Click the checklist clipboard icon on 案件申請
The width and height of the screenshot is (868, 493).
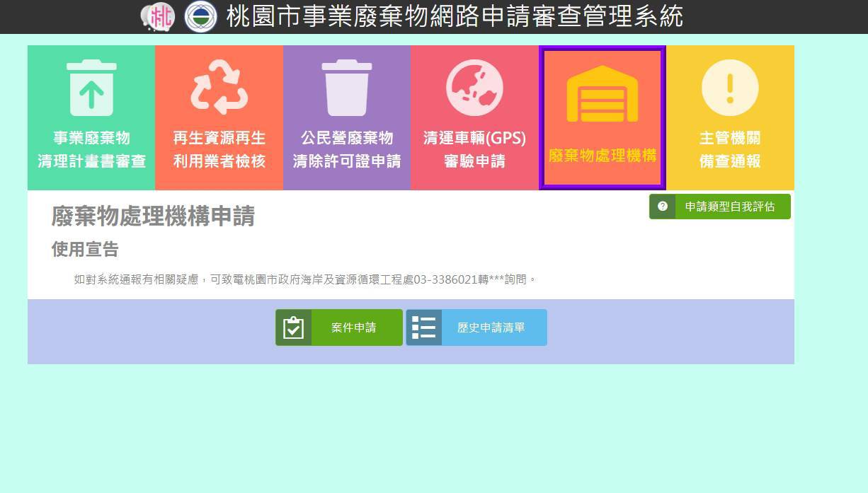pyautogui.click(x=295, y=327)
